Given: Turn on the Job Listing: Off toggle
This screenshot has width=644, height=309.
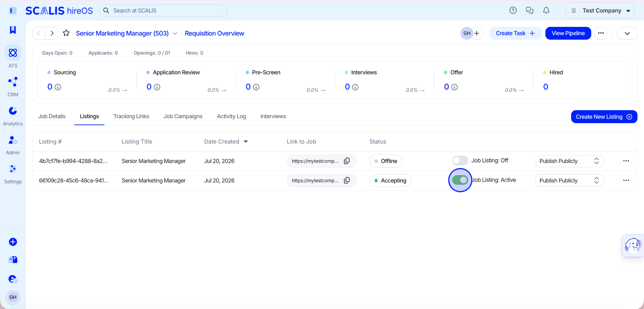Looking at the screenshot, I should click(x=460, y=161).
